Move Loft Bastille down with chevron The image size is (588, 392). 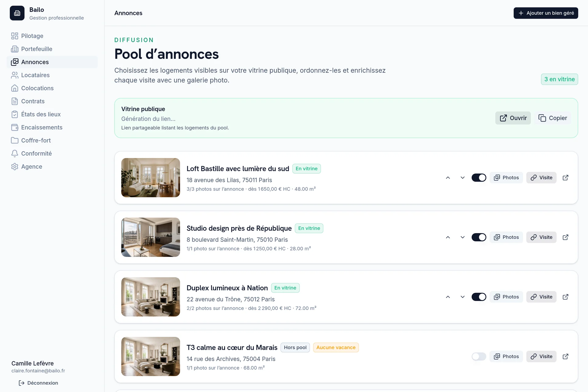[x=463, y=178]
